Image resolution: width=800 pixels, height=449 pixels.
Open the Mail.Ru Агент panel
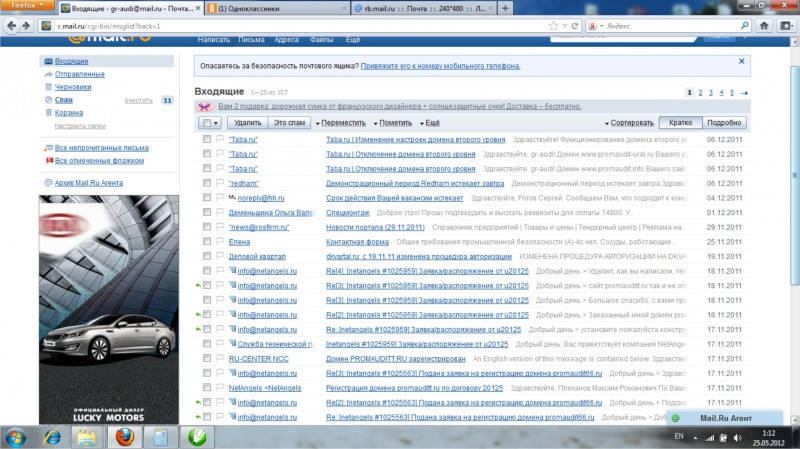725,418
